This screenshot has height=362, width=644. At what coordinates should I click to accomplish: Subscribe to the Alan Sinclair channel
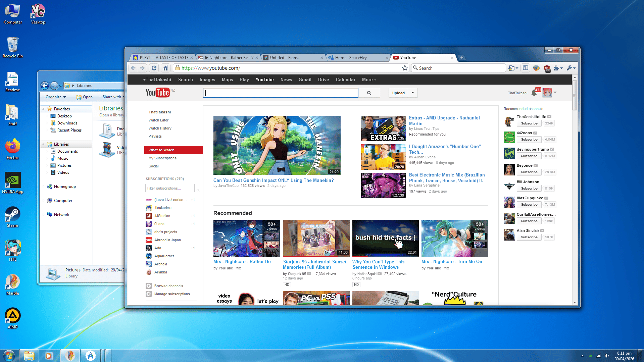click(x=529, y=237)
